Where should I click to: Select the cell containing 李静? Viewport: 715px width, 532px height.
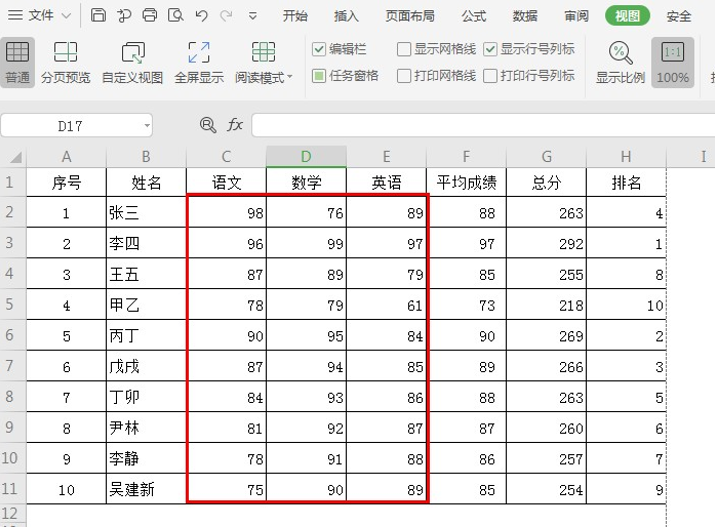click(146, 458)
